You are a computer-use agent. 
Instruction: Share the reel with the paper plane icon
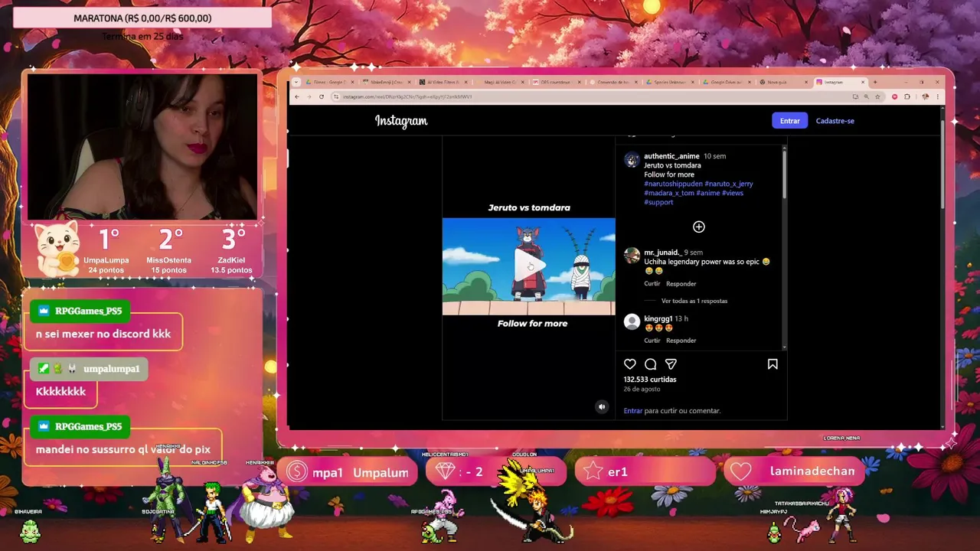671,364
